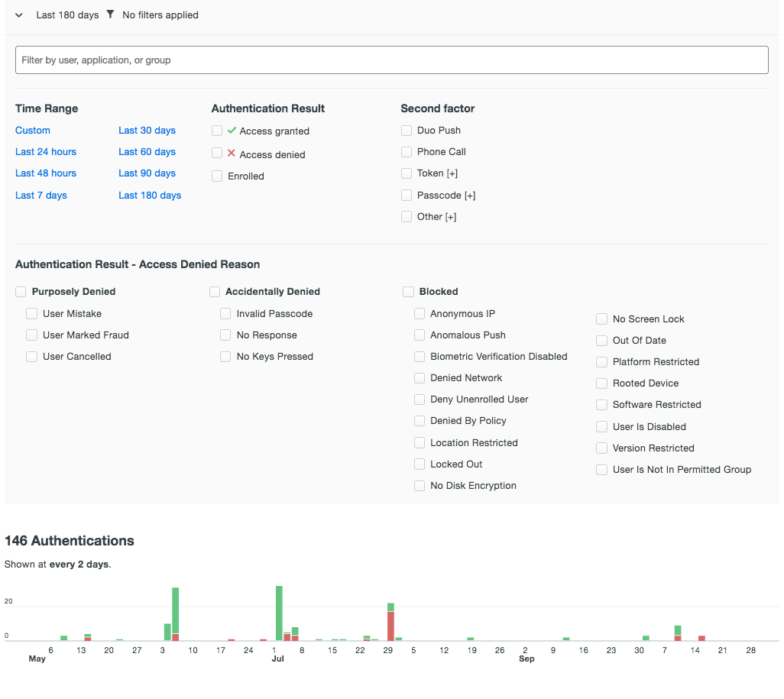Check the Phone Call second factor

[x=407, y=152]
